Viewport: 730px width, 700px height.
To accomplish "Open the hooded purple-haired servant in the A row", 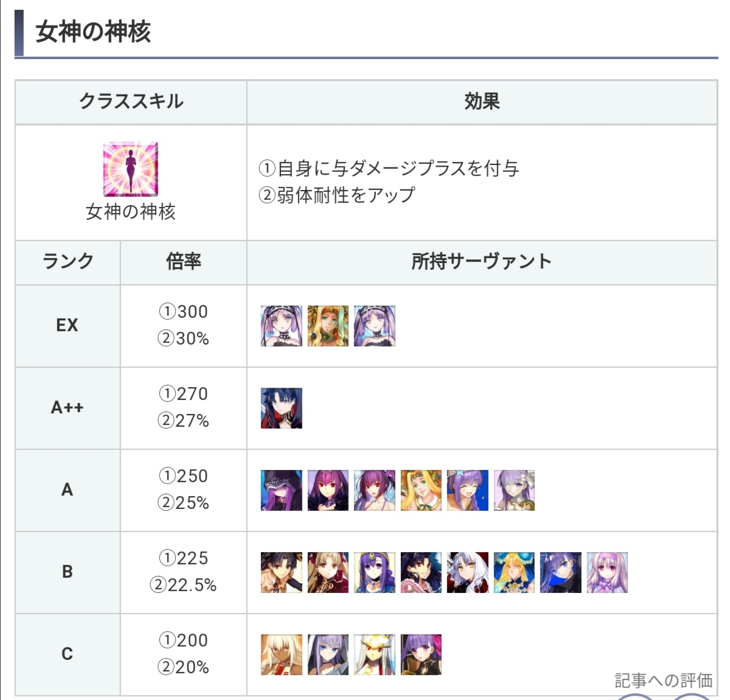I will coord(282,491).
